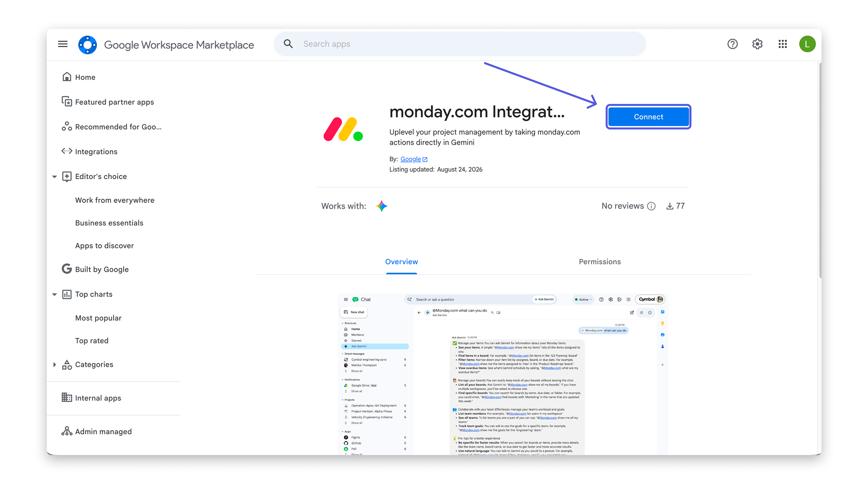
Task: Click the monday.com app logo
Action: point(343,129)
